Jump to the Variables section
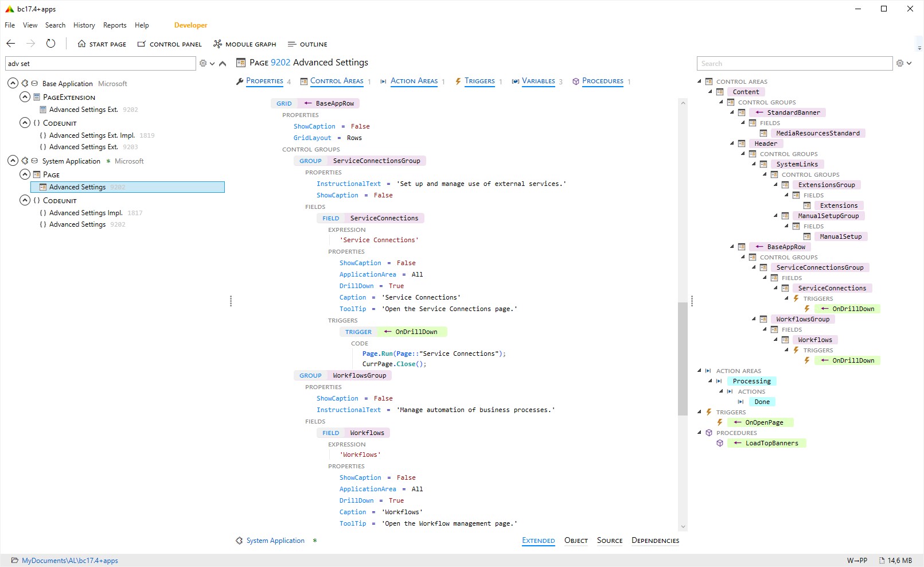The height and width of the screenshot is (567, 924). [x=539, y=81]
